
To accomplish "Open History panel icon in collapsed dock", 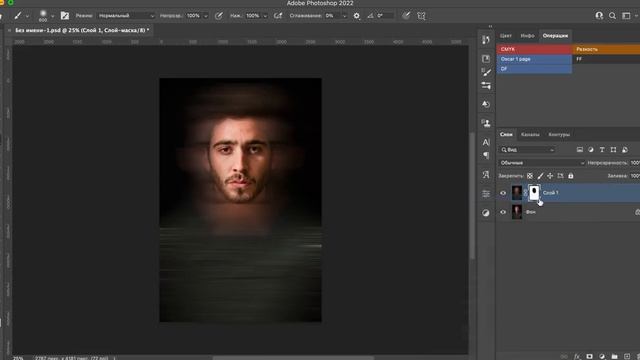I will click(486, 40).
